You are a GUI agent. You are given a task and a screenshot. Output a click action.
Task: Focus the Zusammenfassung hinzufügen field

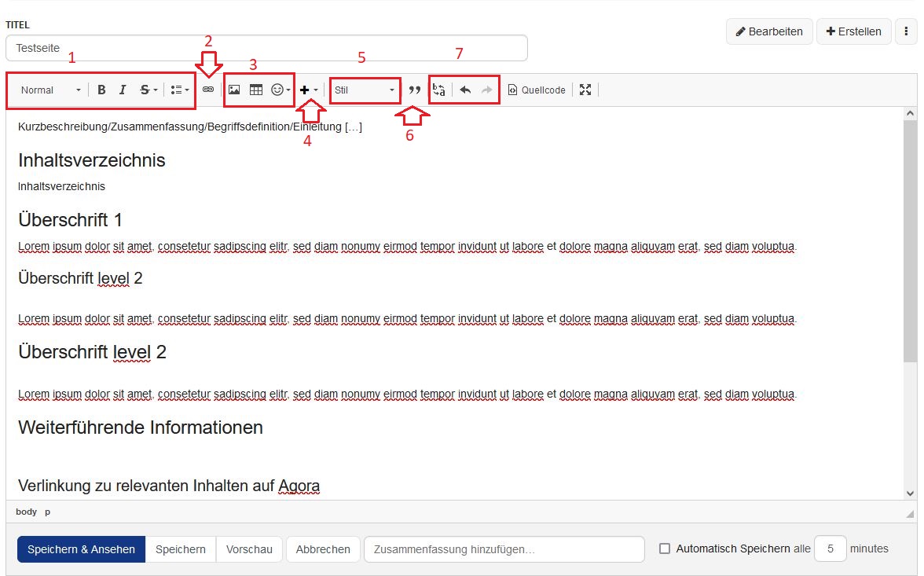pyautogui.click(x=504, y=549)
